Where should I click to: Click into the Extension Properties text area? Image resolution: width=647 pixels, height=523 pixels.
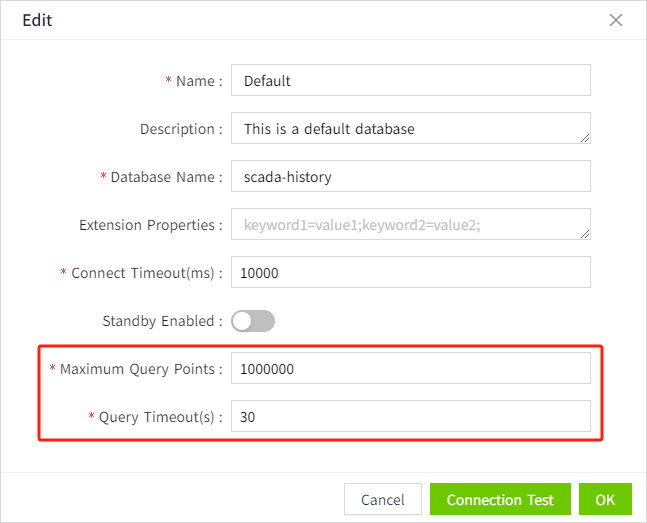click(x=410, y=224)
